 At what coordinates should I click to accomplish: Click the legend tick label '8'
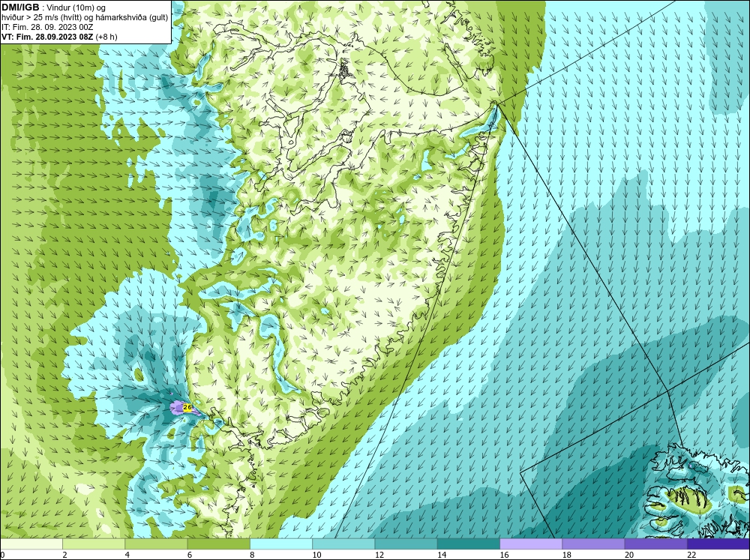coord(252,555)
